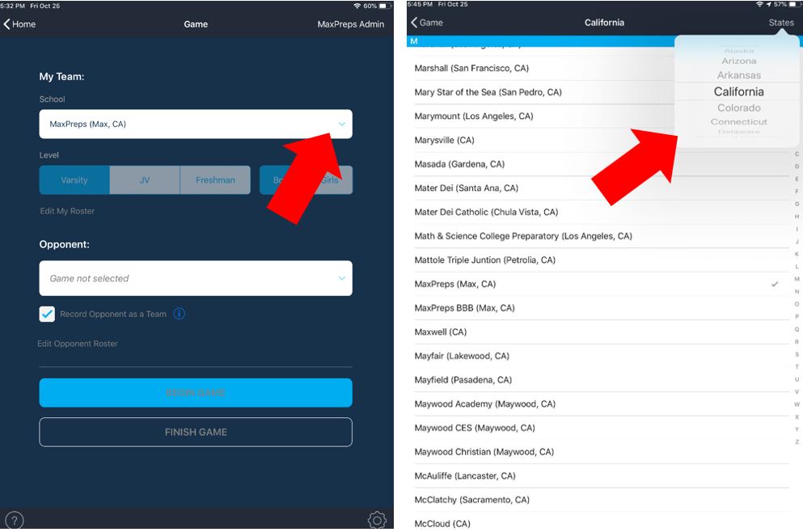Open the Opponent game dropdown
This screenshot has width=803, height=532.
coord(196,278)
